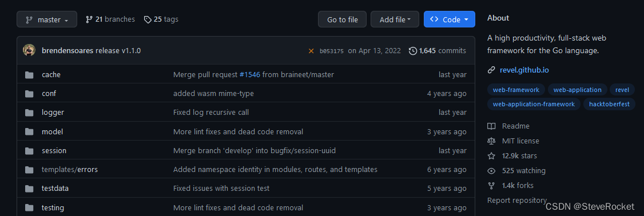Click the link chain icon in About
The height and width of the screenshot is (216, 644).
point(491,70)
